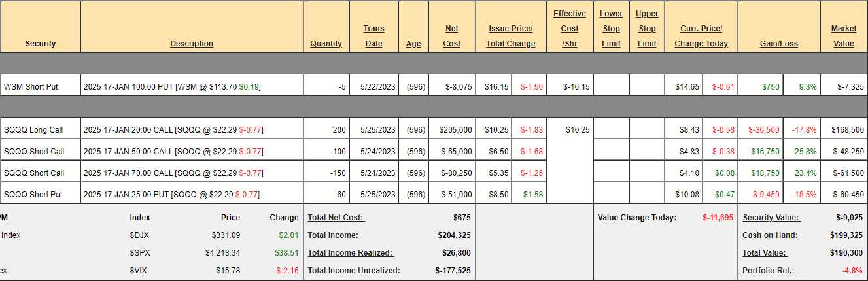Screen dimensions: 868x281
Task: Select the Effective Cost /Shr header
Action: 570,29
